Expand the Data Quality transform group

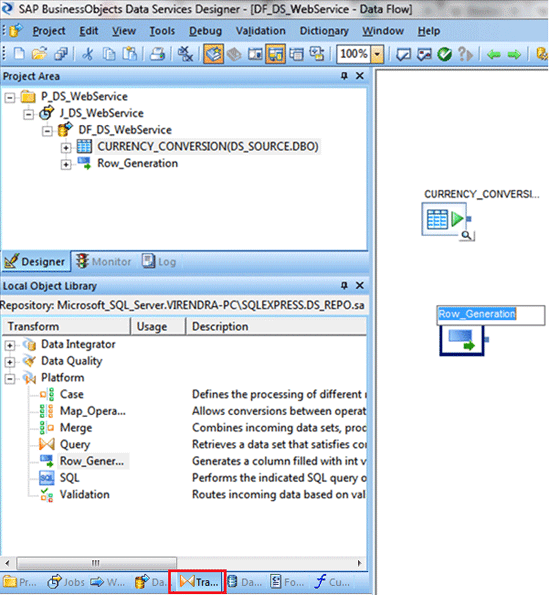click(10, 362)
